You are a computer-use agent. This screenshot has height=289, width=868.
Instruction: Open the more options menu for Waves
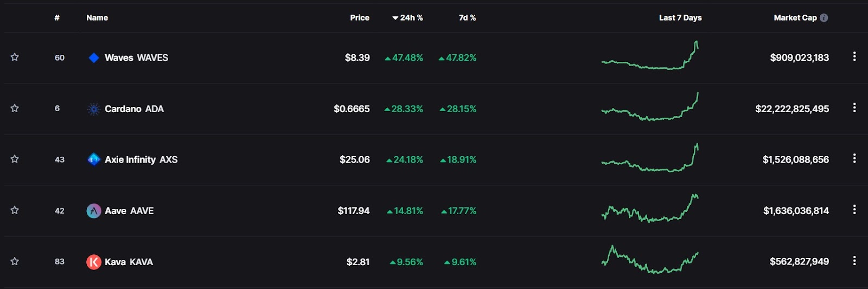point(854,56)
